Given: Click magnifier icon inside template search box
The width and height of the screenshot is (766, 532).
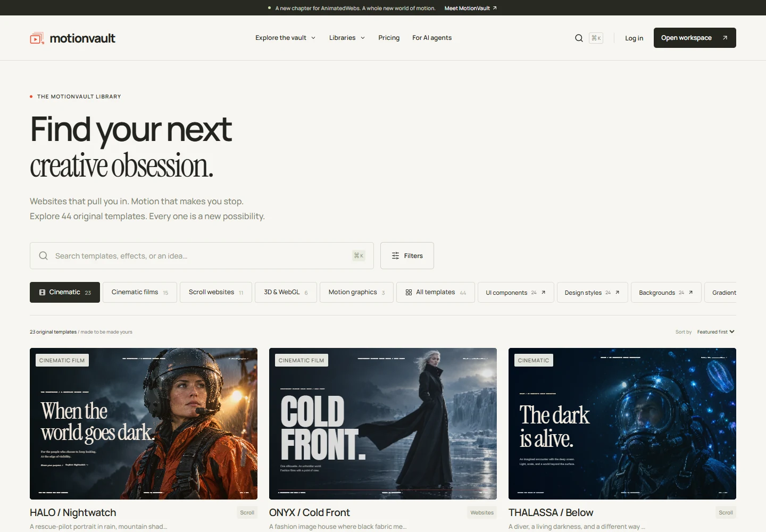Looking at the screenshot, I should [44, 256].
